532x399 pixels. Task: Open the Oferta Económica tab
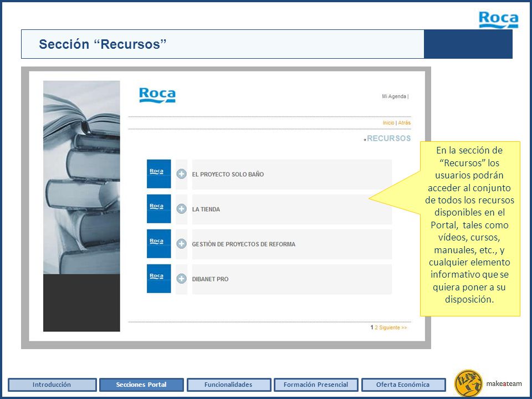pos(403,385)
